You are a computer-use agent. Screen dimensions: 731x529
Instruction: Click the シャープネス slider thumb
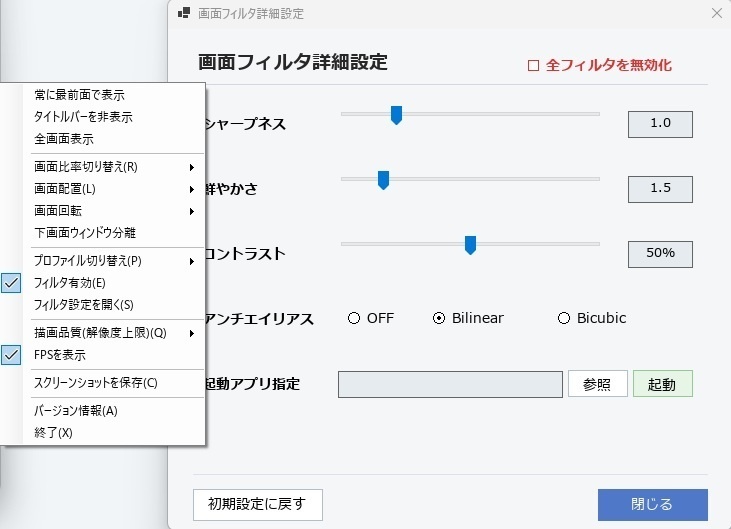click(x=396, y=115)
